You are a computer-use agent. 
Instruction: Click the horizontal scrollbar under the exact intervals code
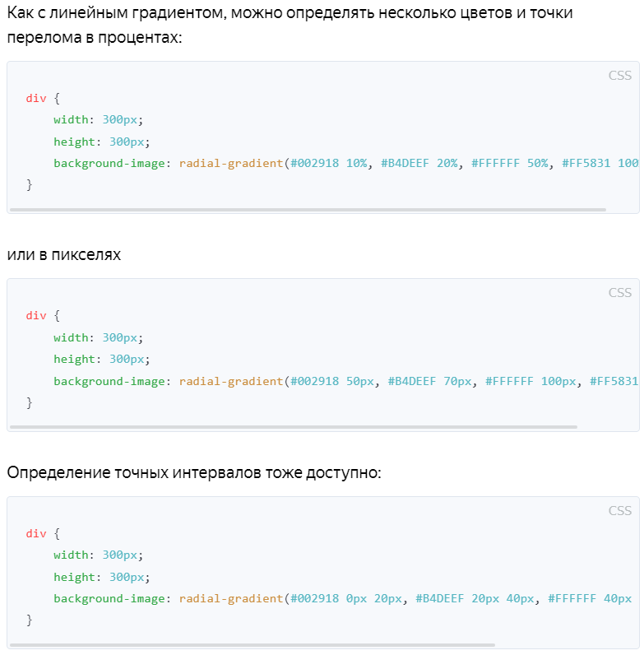[x=252, y=645]
